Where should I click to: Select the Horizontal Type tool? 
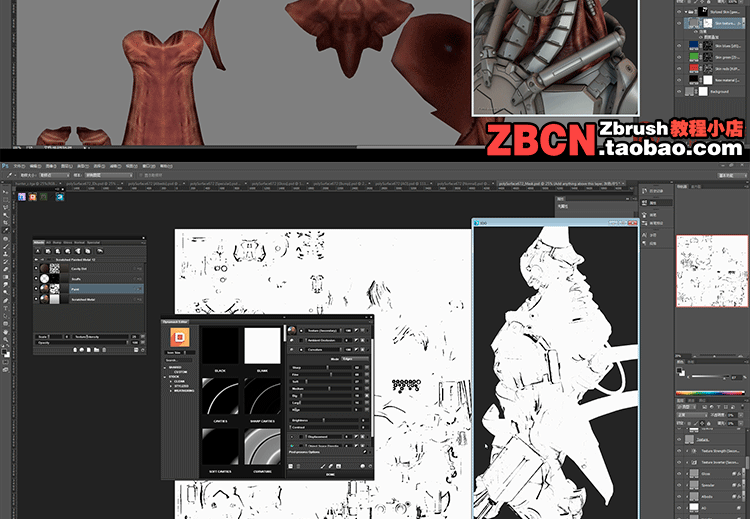tap(6, 308)
